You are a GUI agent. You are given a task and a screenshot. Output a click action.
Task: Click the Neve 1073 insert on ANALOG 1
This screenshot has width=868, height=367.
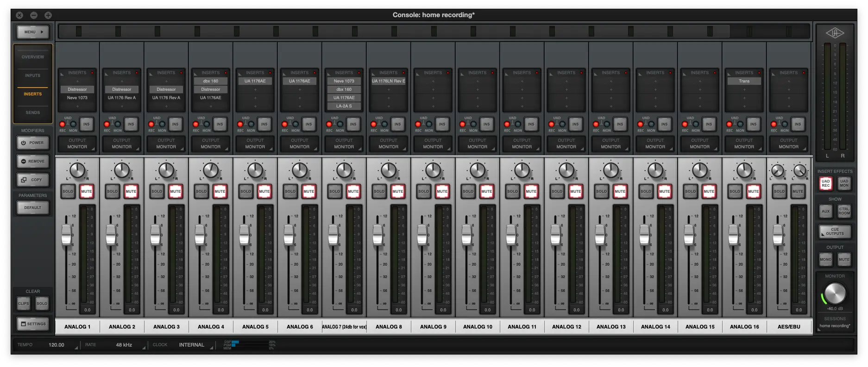point(77,98)
